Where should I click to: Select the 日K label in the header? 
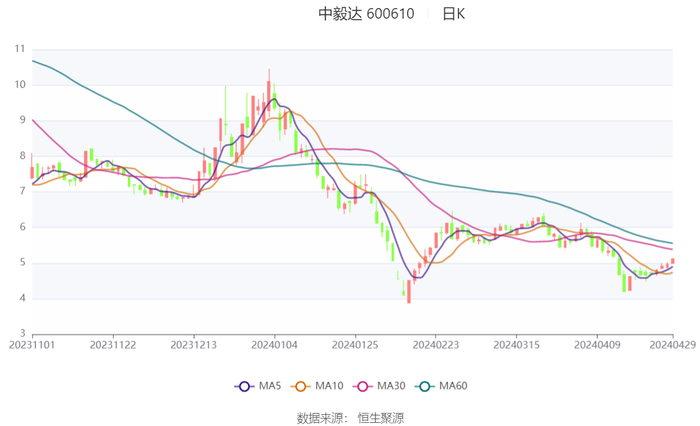coord(453,14)
